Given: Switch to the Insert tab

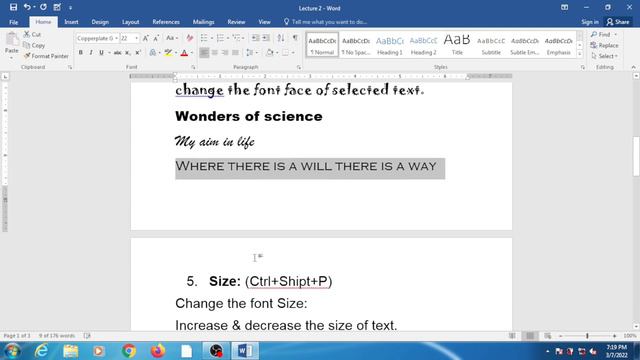Looking at the screenshot, I should (71, 22).
